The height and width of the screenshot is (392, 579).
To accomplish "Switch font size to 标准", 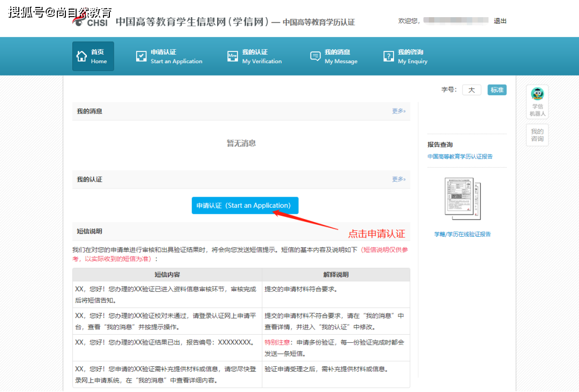I will 496,89.
